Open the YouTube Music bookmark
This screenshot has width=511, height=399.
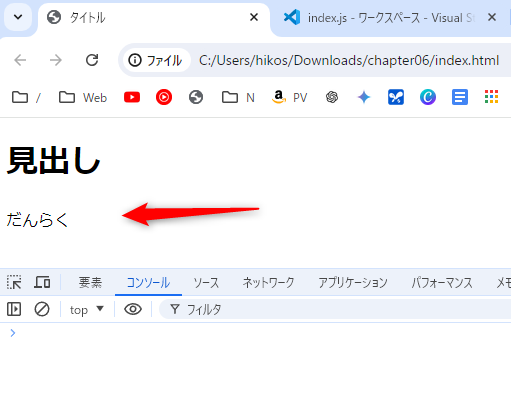coord(164,97)
